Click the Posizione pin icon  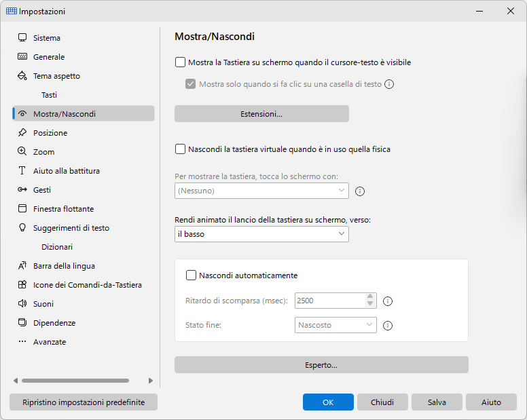click(x=22, y=132)
